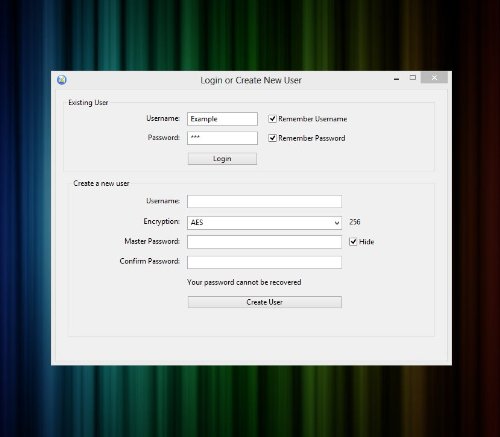
Task: Uncheck the Remember Password option
Action: (x=272, y=138)
